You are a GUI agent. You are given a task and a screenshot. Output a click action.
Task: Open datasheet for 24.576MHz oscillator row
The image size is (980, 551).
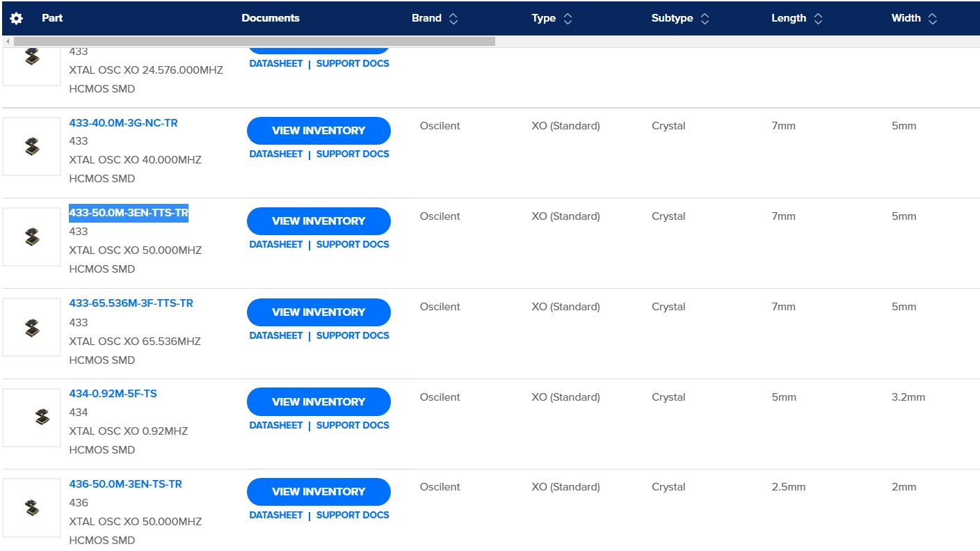276,63
